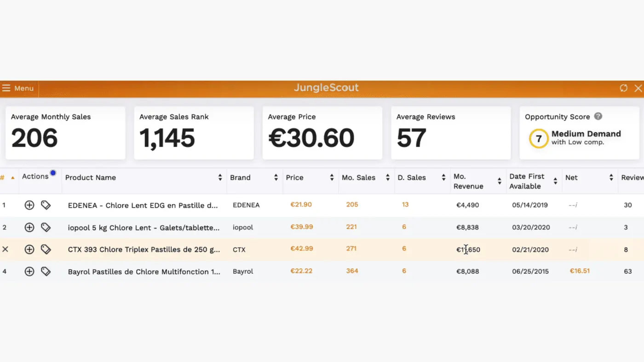
Task: Click date 05/14/2019 cell
Action: point(530,205)
